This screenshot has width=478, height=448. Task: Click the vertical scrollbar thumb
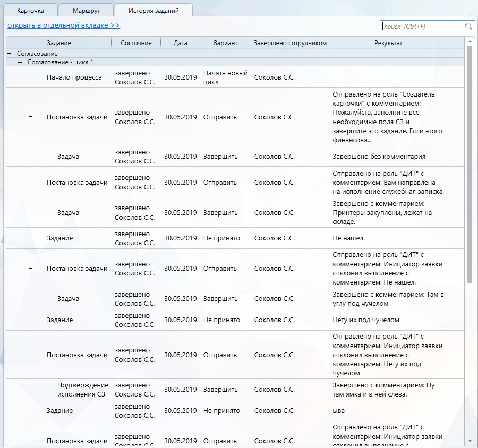pos(470,165)
